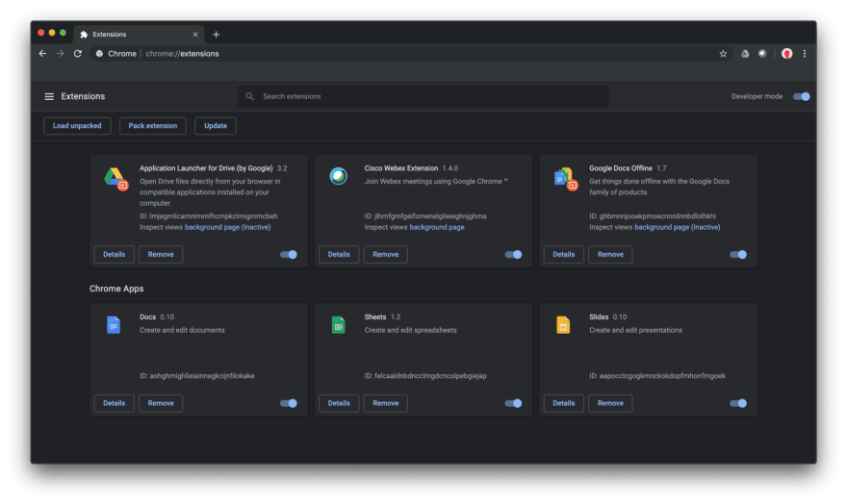Click the Docs app icon
Screen dimensions: 847x504
click(x=114, y=325)
